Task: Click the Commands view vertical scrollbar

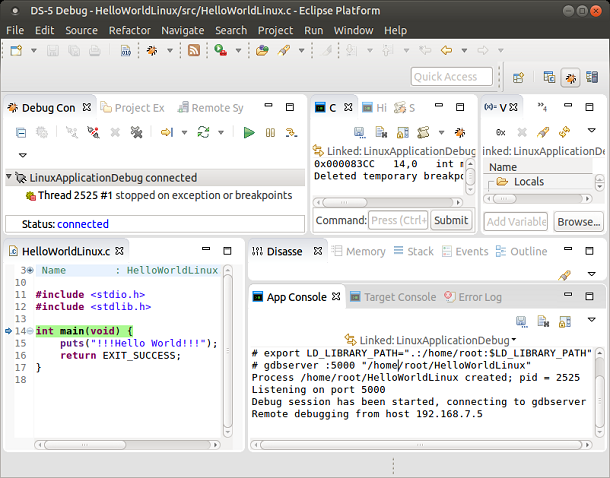Action: [471, 176]
